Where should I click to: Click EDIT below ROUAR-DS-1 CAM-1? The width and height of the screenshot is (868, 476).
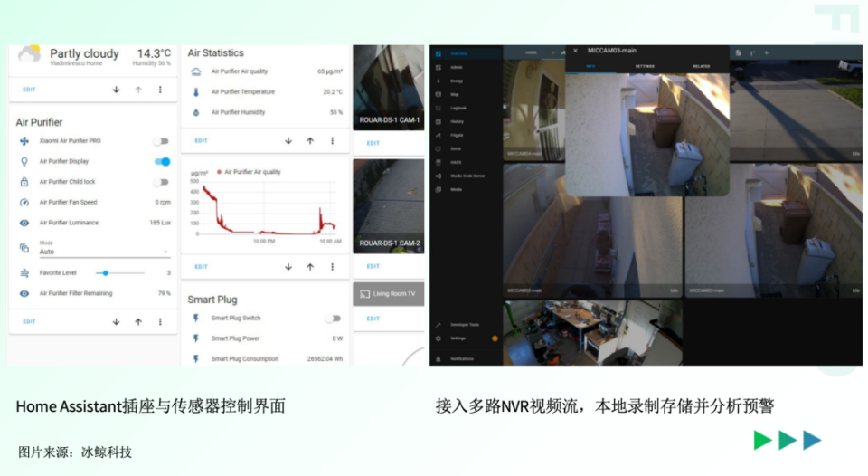click(373, 144)
